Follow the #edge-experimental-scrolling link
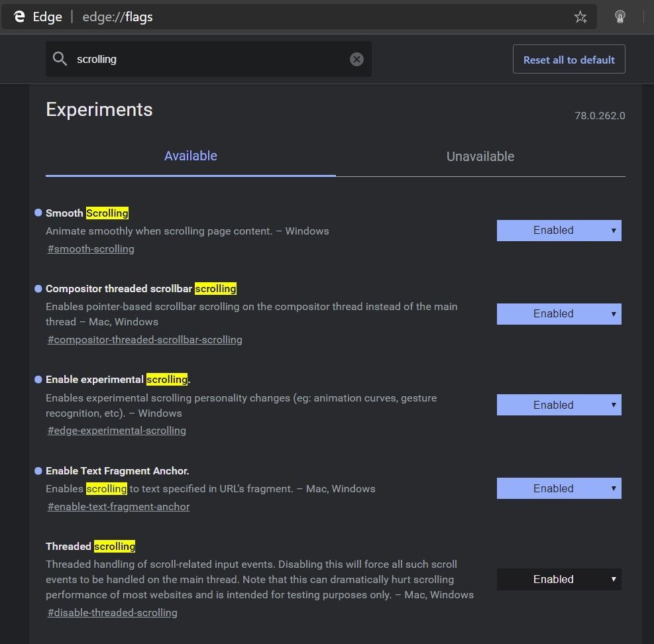The width and height of the screenshot is (654, 644). click(x=117, y=431)
